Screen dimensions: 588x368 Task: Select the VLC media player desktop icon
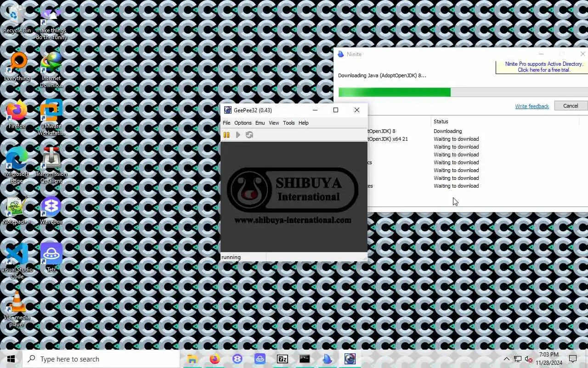tap(17, 309)
